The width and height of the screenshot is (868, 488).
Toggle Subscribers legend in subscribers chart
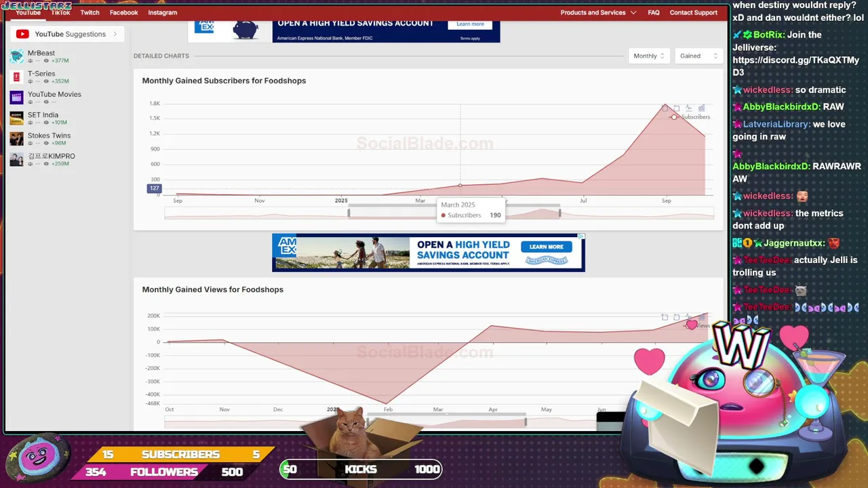pos(691,117)
